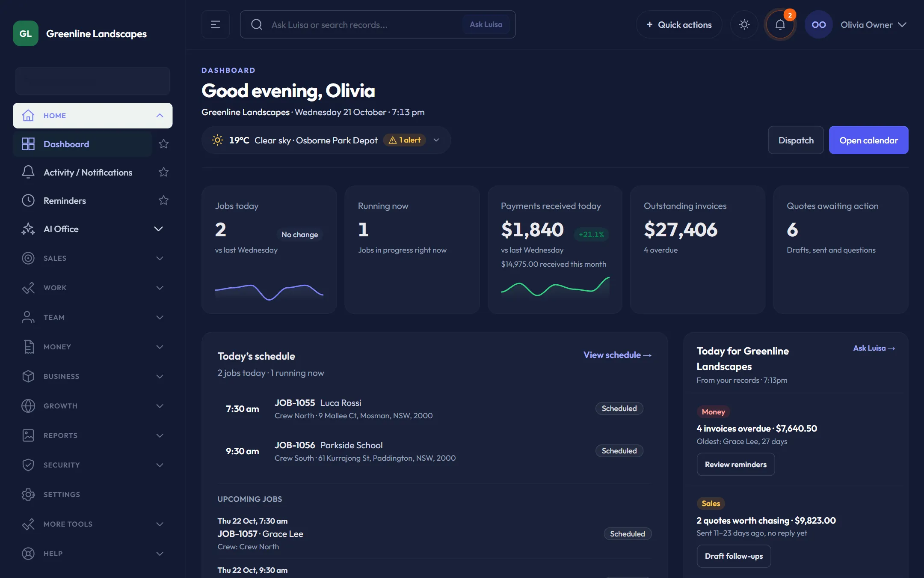Image resolution: width=924 pixels, height=578 pixels.
Task: Click Review reminders button
Action: [736, 465]
